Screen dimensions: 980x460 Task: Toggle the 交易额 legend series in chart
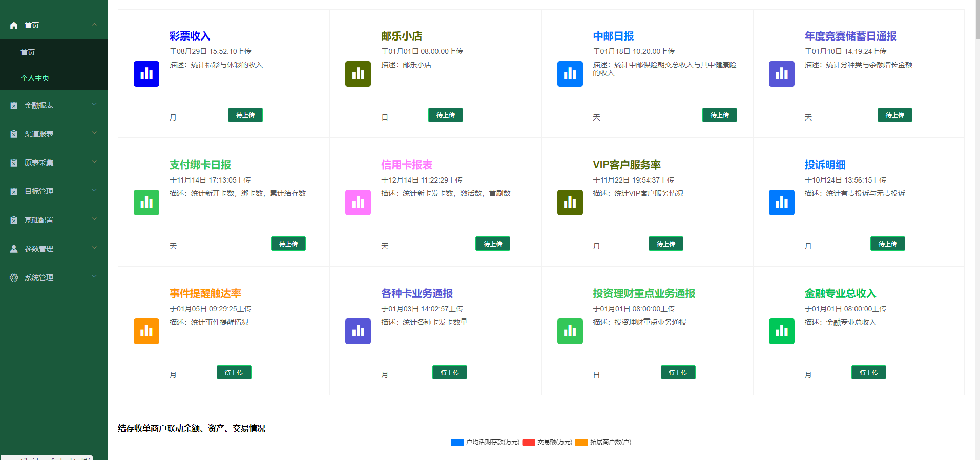(x=547, y=442)
